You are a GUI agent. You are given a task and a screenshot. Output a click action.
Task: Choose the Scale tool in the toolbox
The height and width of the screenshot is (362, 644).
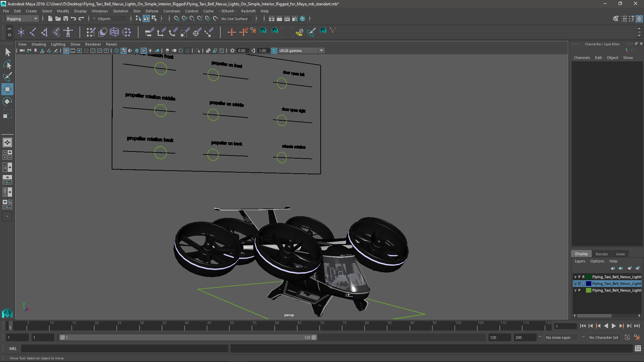(x=7, y=114)
